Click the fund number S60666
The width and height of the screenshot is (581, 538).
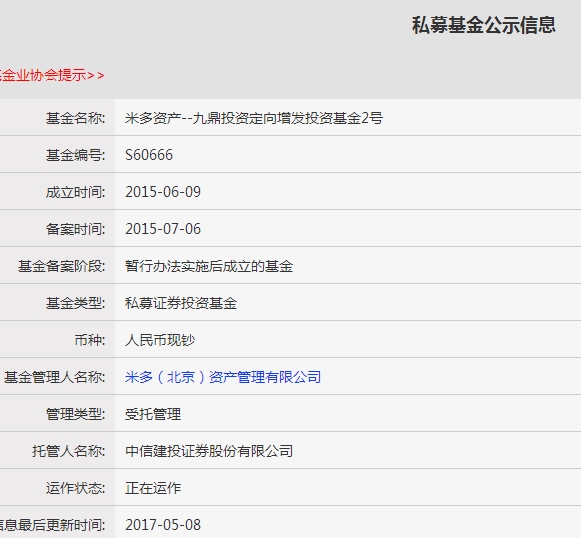point(149,155)
